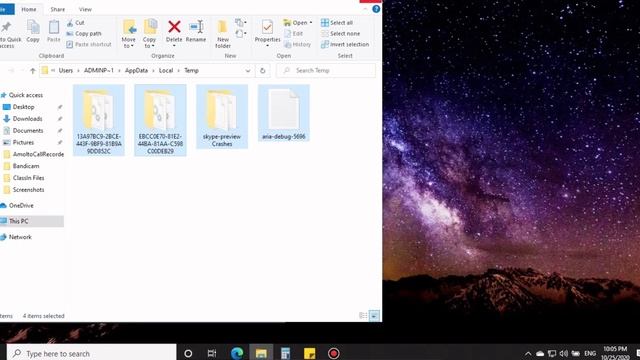Click Local in the address path

click(166, 71)
